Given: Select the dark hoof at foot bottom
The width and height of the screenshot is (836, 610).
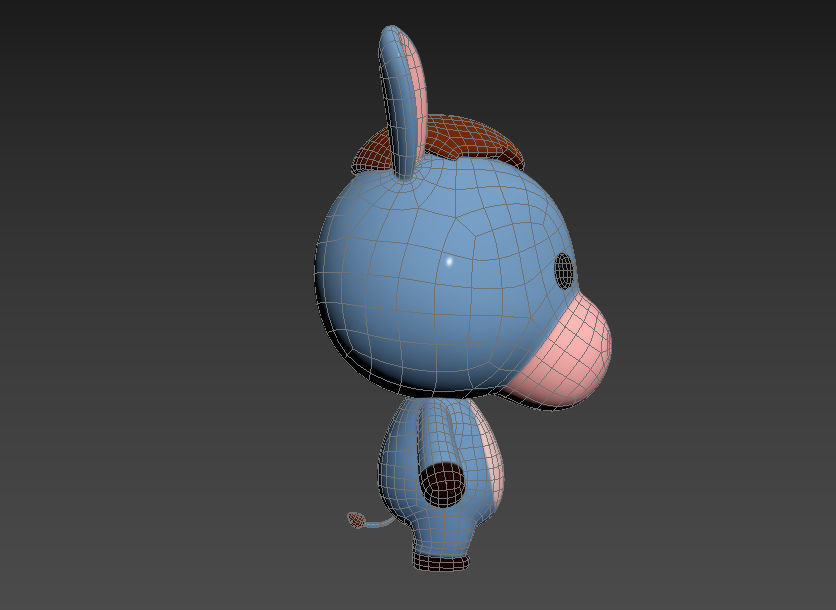Looking at the screenshot, I should (441, 562).
